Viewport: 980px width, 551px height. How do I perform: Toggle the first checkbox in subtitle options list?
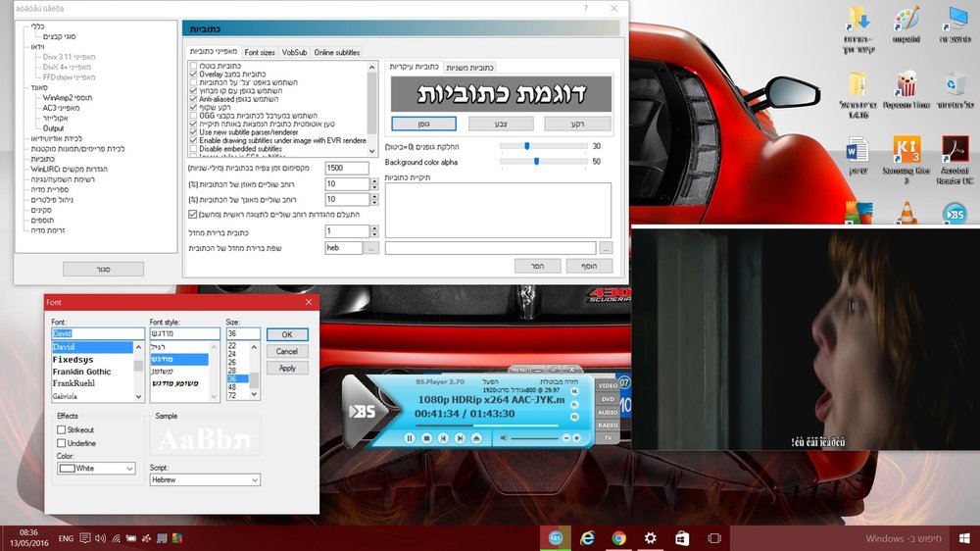pos(194,66)
